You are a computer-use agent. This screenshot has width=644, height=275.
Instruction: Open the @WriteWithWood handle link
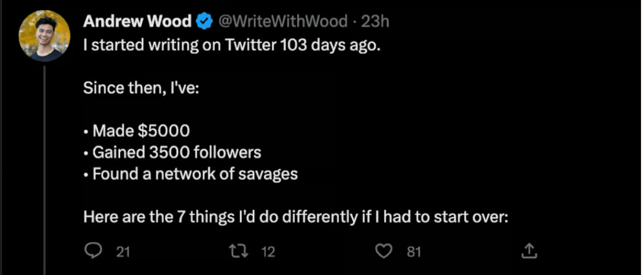click(x=281, y=22)
